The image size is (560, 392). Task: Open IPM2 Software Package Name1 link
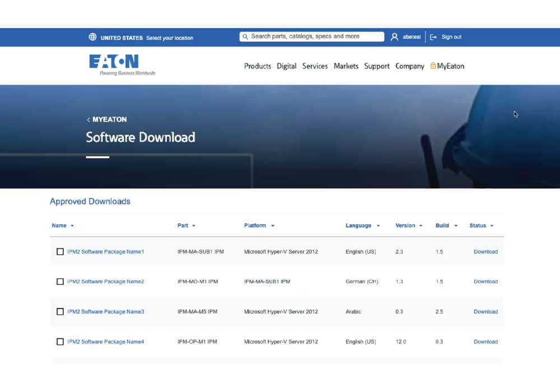pyautogui.click(x=106, y=251)
